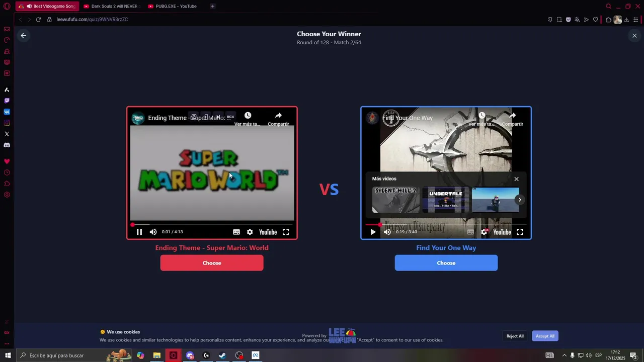This screenshot has height=362, width=644.
Task: Open X (Twitter) in the Opera sidebar
Action: point(7,134)
